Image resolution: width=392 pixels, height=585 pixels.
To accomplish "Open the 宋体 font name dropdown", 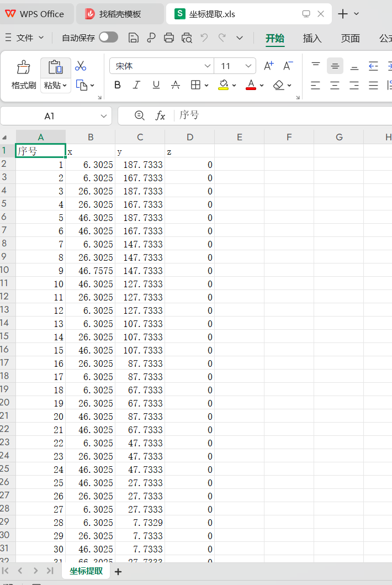I will click(208, 66).
